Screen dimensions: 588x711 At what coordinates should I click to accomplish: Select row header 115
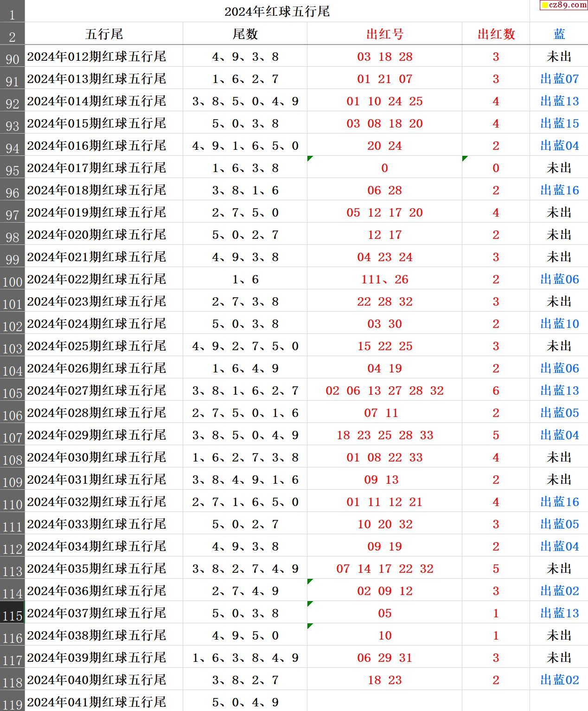coord(12,613)
